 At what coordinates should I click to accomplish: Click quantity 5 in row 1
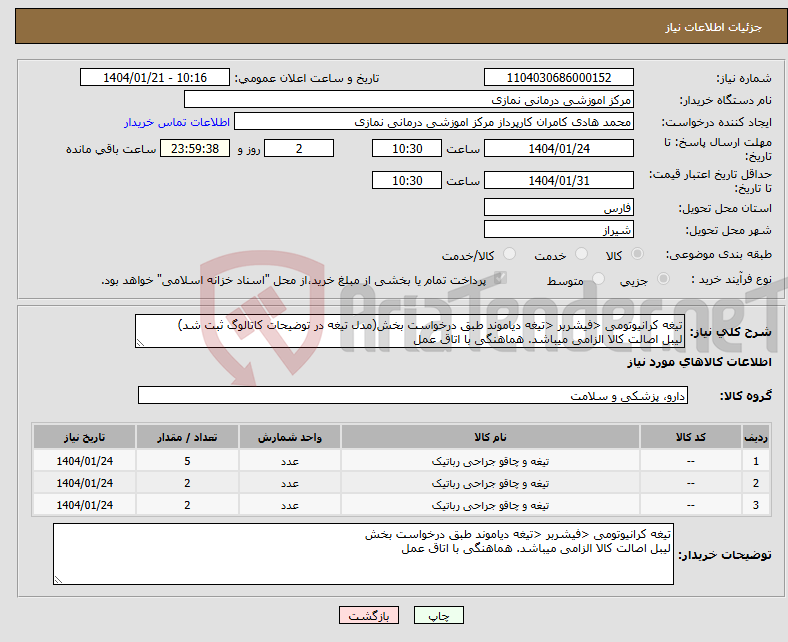[x=187, y=461]
